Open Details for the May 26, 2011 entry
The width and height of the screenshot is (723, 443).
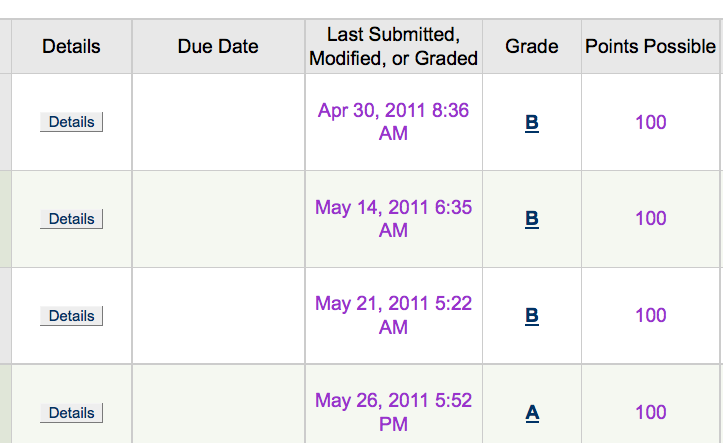[71, 413]
